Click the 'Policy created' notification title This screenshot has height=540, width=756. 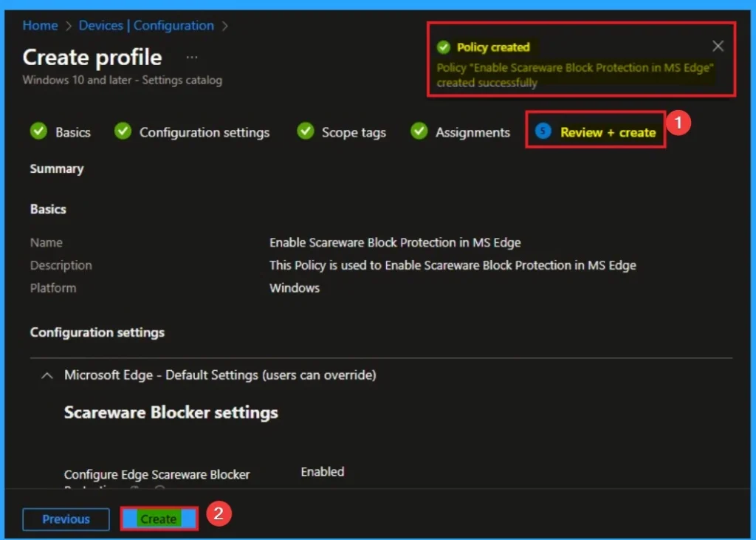pyautogui.click(x=493, y=47)
